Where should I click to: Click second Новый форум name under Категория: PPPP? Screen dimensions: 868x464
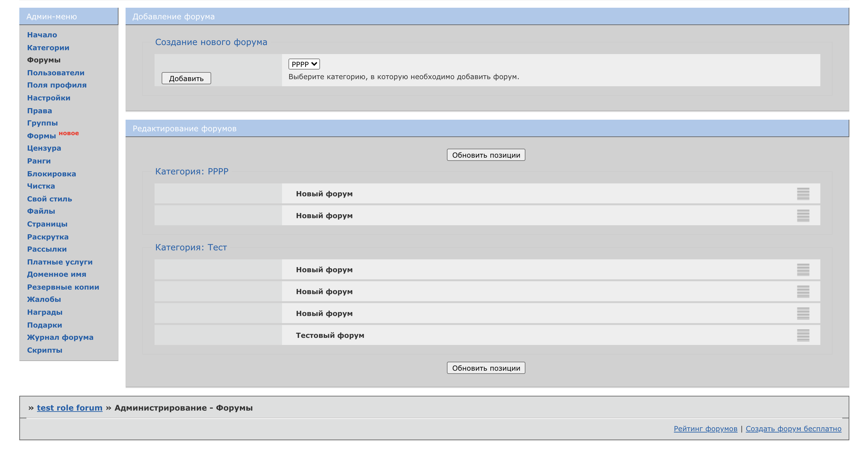[324, 216]
